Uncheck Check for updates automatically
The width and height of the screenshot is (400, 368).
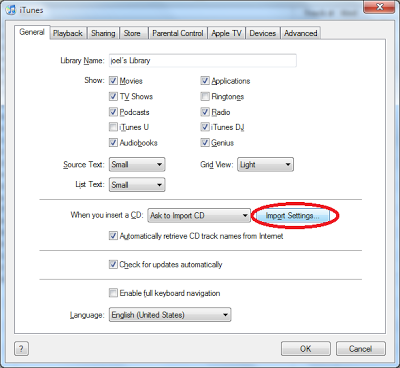click(113, 264)
